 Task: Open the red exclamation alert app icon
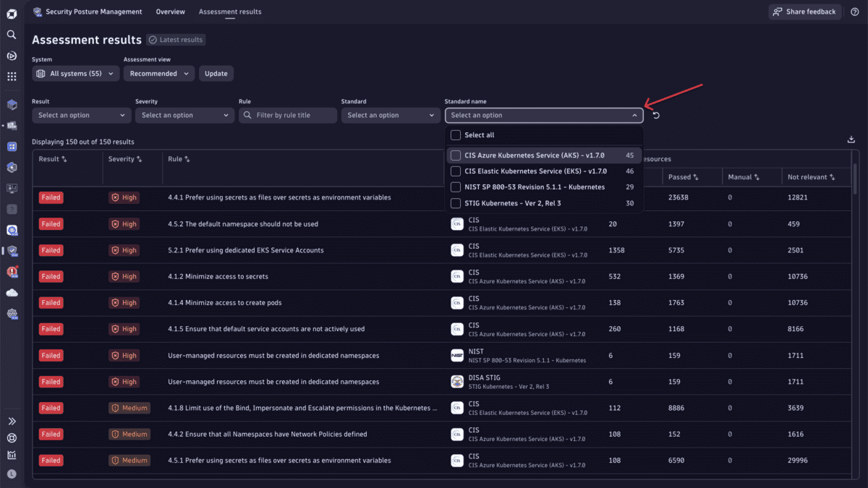click(12, 272)
